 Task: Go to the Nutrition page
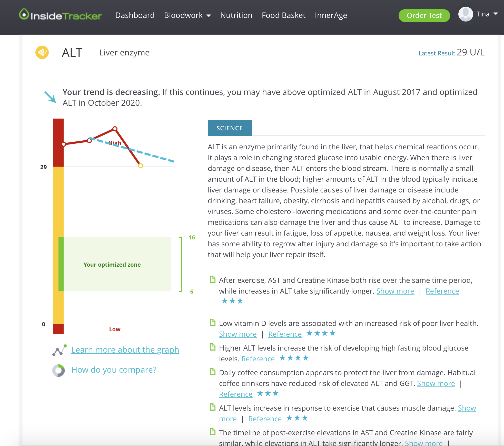pyautogui.click(x=236, y=15)
